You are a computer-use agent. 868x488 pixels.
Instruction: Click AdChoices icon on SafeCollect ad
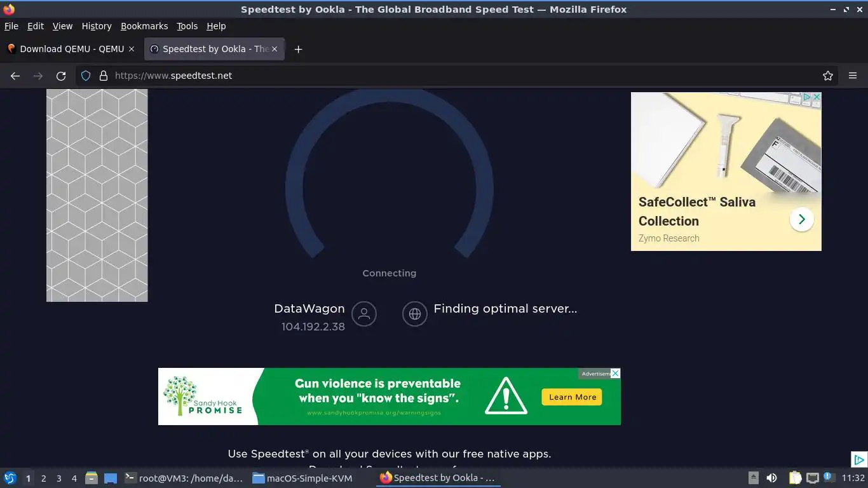[x=806, y=97]
